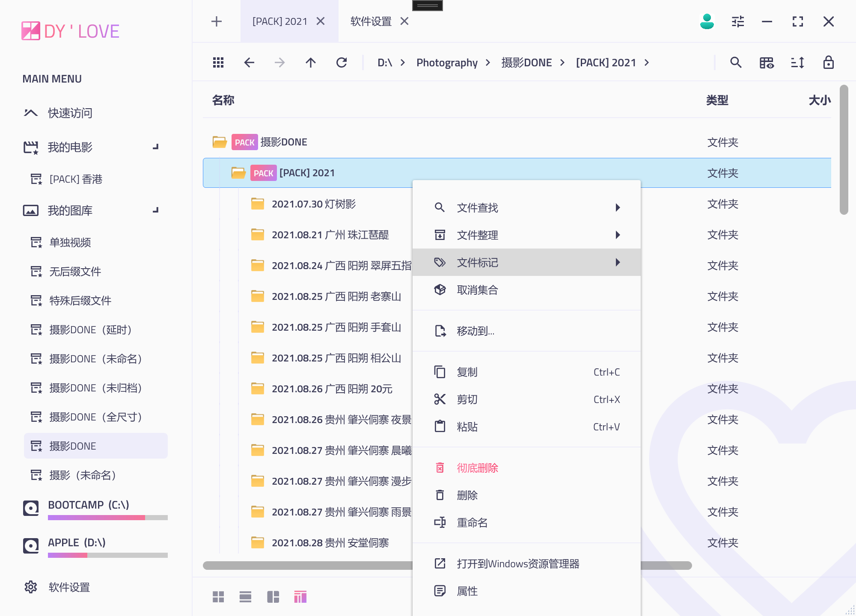Expand the 文件标记 submenu arrow
The width and height of the screenshot is (856, 616).
pyautogui.click(x=618, y=262)
